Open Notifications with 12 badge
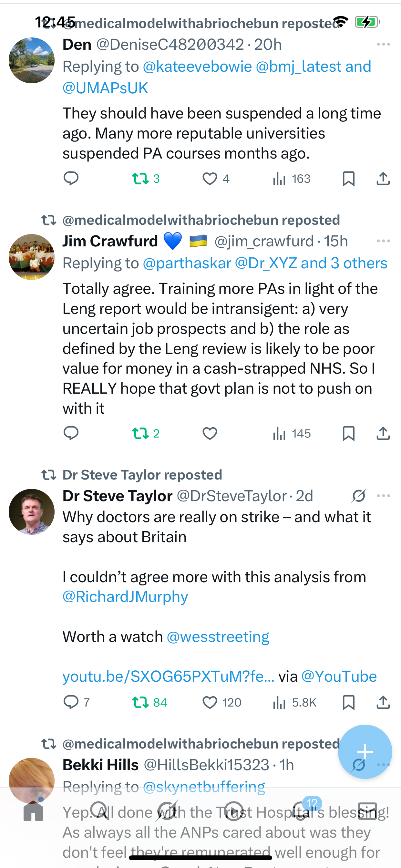401x868 pixels. [301, 812]
